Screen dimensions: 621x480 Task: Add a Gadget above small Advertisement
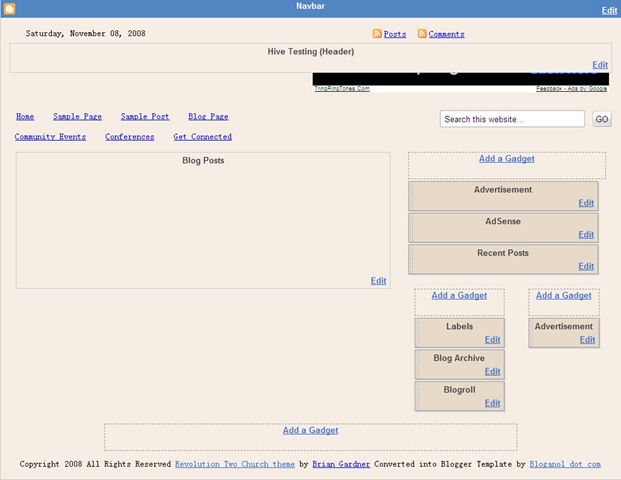[564, 295]
